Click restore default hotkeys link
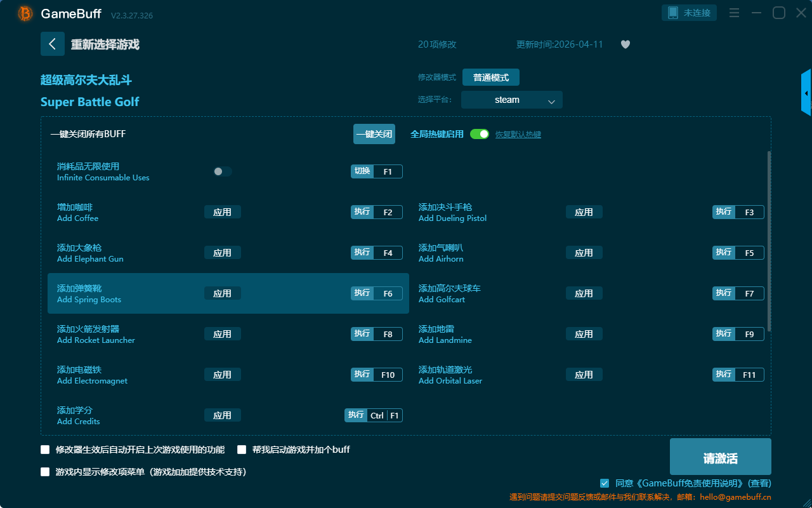This screenshot has width=812, height=508. [x=518, y=135]
